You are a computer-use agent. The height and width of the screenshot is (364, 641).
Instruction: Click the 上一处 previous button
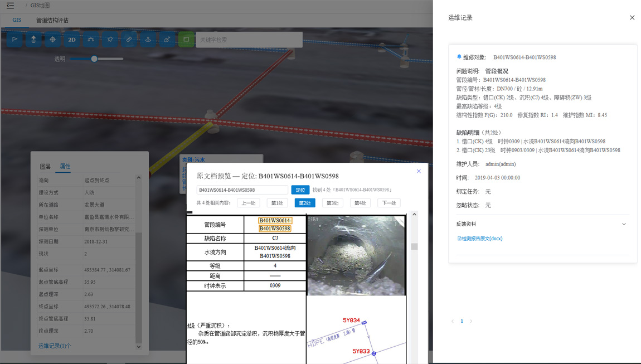(248, 203)
